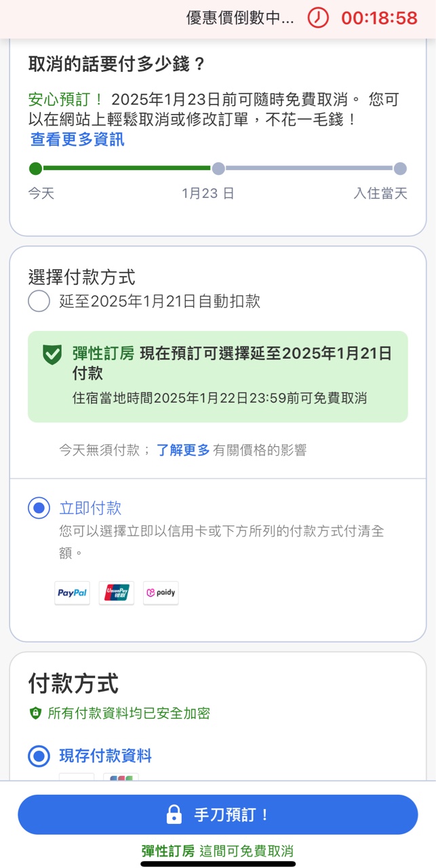
Task: Tap the PayPal payment logo
Action: click(72, 593)
